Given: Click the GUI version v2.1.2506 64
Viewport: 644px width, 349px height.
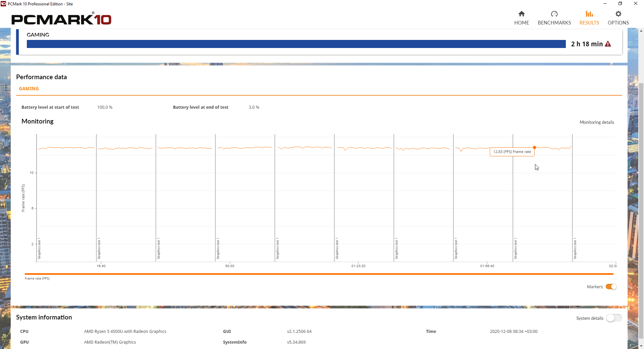Looking at the screenshot, I should 299,331.
